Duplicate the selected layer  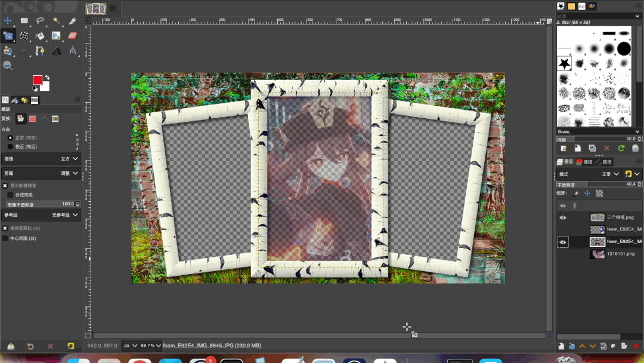click(x=603, y=346)
